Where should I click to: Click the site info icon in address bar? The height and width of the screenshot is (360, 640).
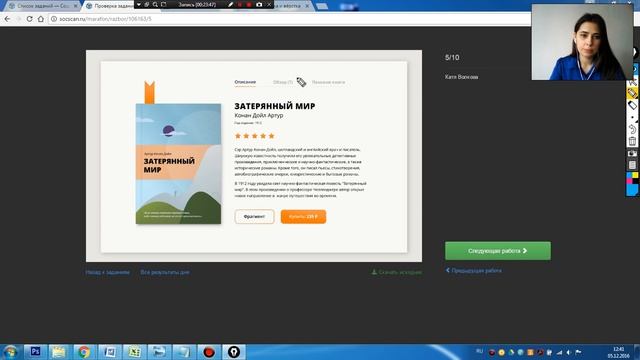[x=54, y=19]
